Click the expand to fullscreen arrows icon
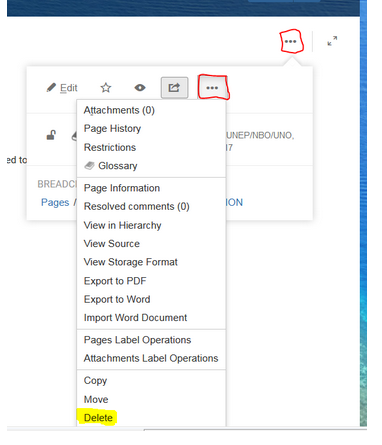Image resolution: width=382 pixels, height=445 pixels. click(332, 41)
